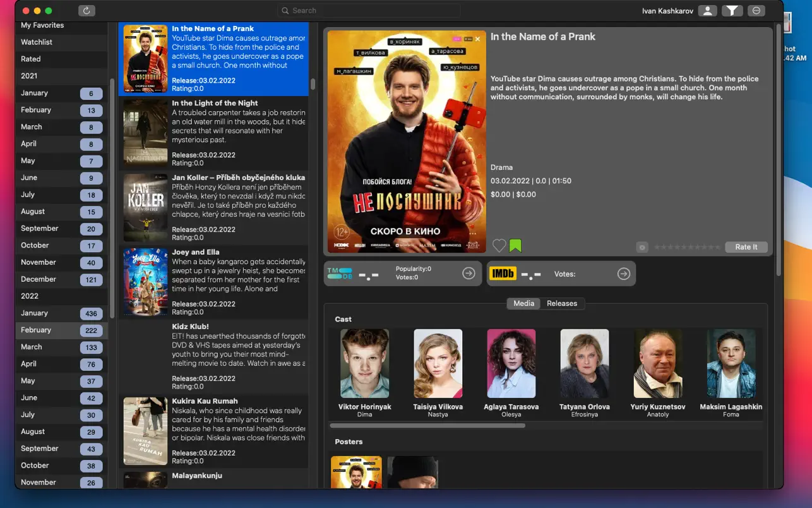Select the Joey and Ella movie
This screenshot has width=812, height=508.
point(213,282)
